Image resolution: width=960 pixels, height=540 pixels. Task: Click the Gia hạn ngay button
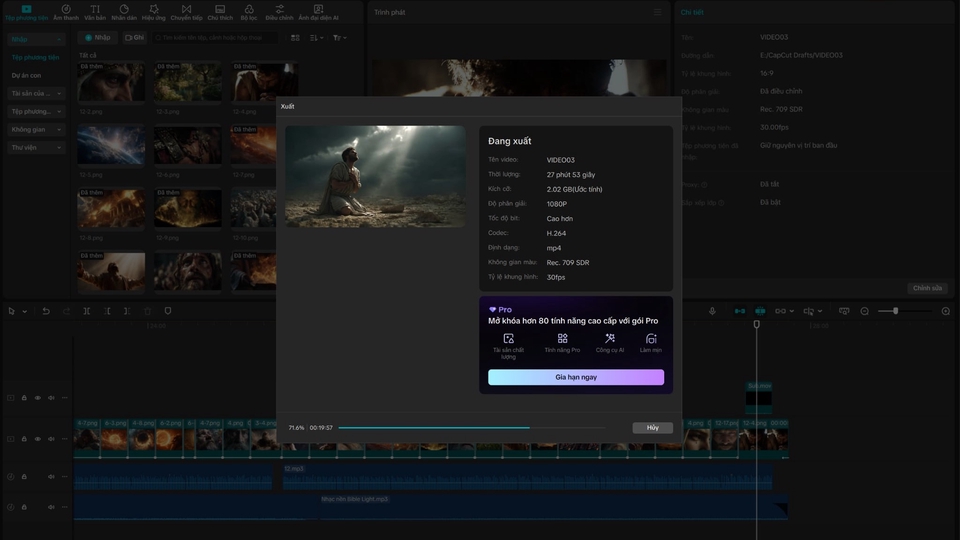(x=575, y=377)
